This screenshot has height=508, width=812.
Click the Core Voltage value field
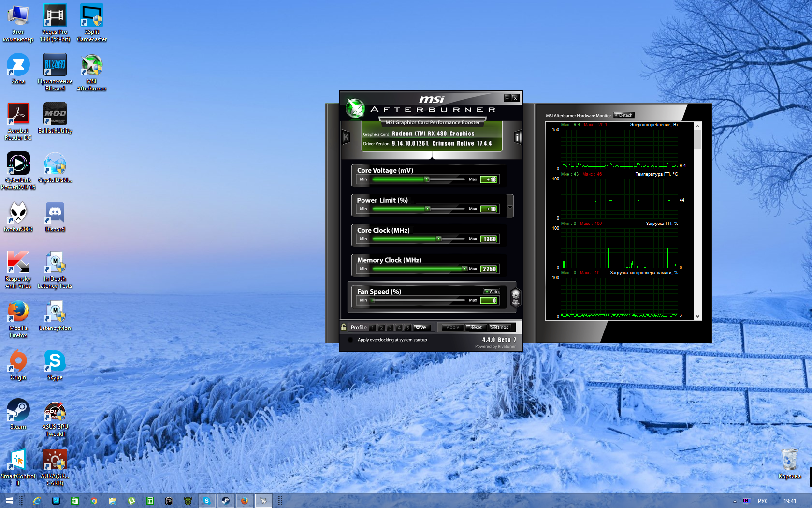[x=489, y=179]
